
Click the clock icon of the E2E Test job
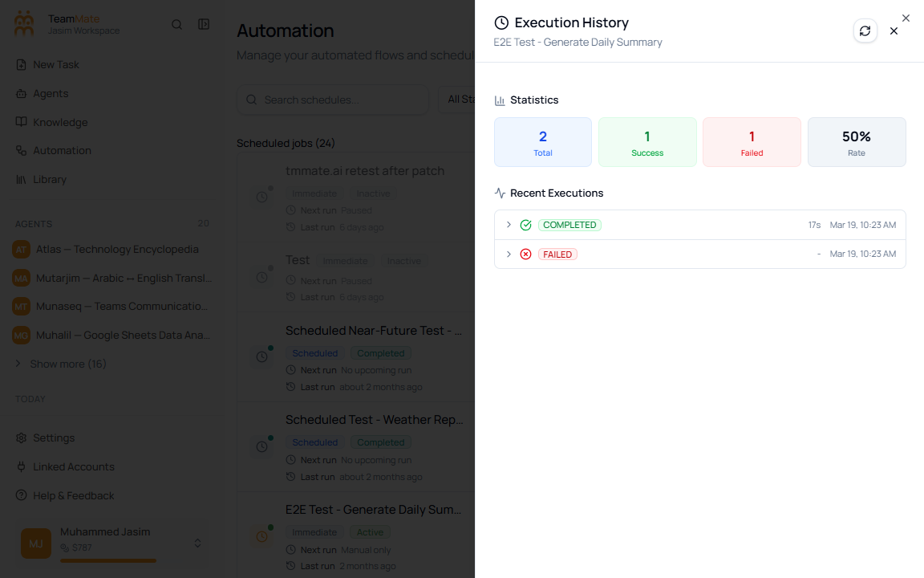click(x=261, y=537)
